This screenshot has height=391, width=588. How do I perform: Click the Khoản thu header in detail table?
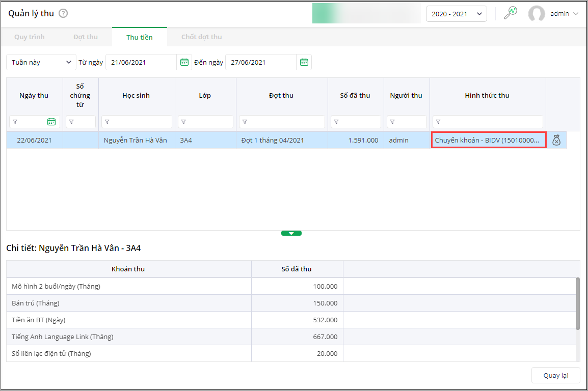point(128,269)
